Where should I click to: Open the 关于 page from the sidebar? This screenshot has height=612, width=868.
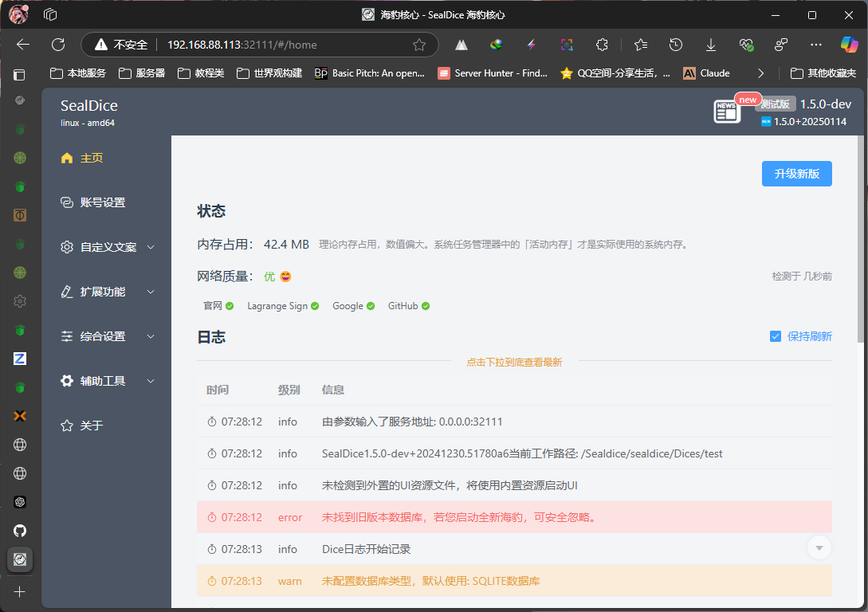92,426
